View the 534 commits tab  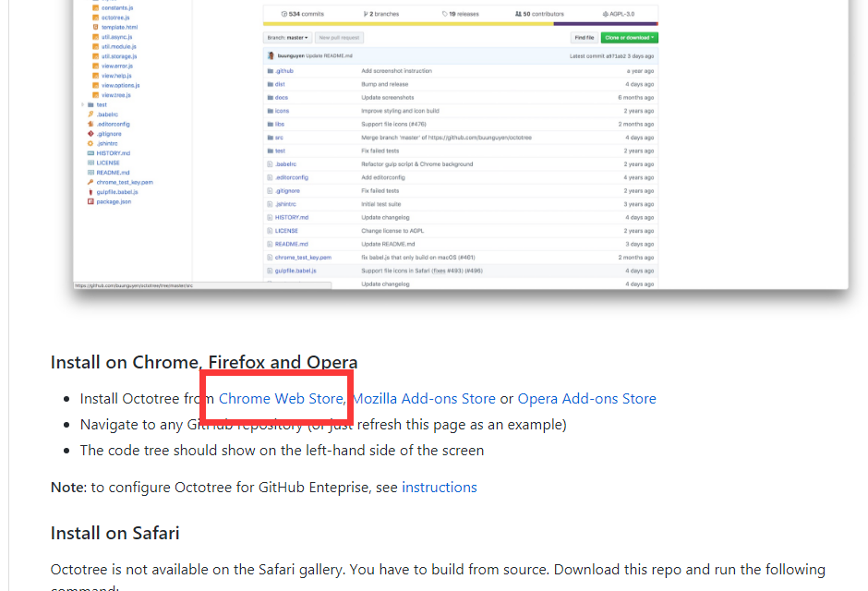click(303, 14)
